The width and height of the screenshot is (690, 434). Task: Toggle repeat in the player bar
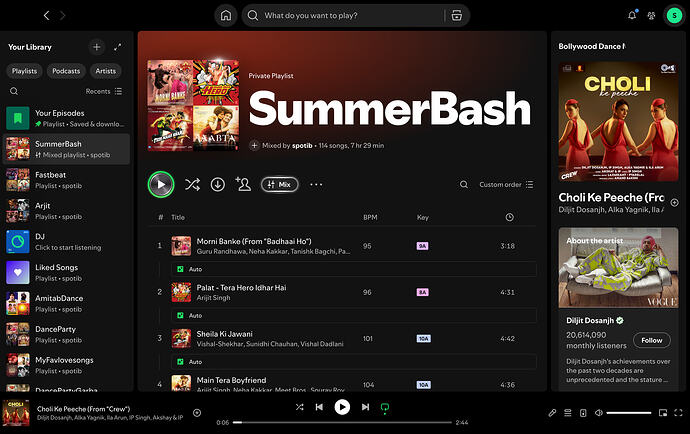(385, 408)
